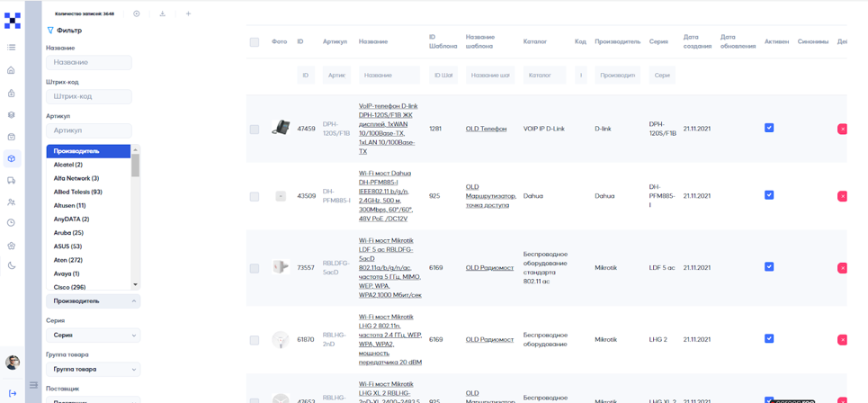The height and width of the screenshot is (403, 868).
Task: Expand the Группа товара dropdown
Action: (93, 369)
